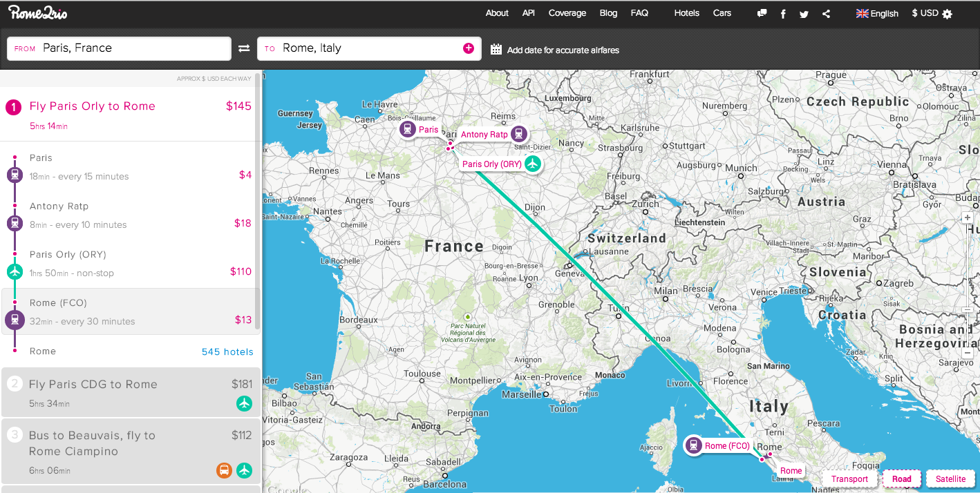Add a destination with the pink plus icon

tap(468, 48)
